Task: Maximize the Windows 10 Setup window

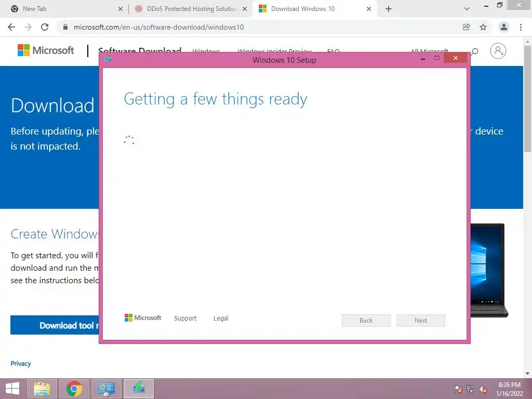Action: click(x=436, y=58)
